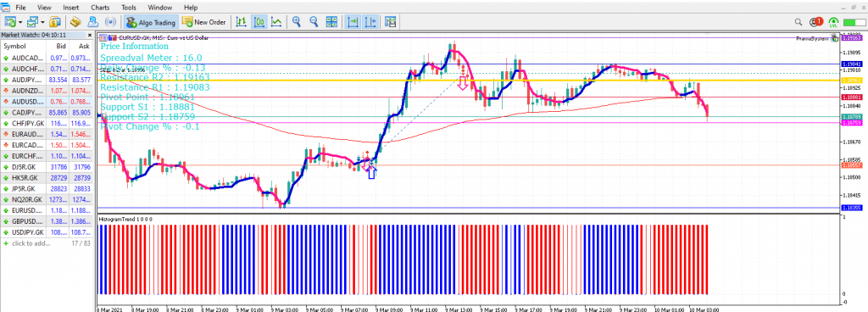This screenshot has height=312, width=868.
Task: Select the JP5R.GK row in Market Watch
Action: pyautogui.click(x=47, y=188)
